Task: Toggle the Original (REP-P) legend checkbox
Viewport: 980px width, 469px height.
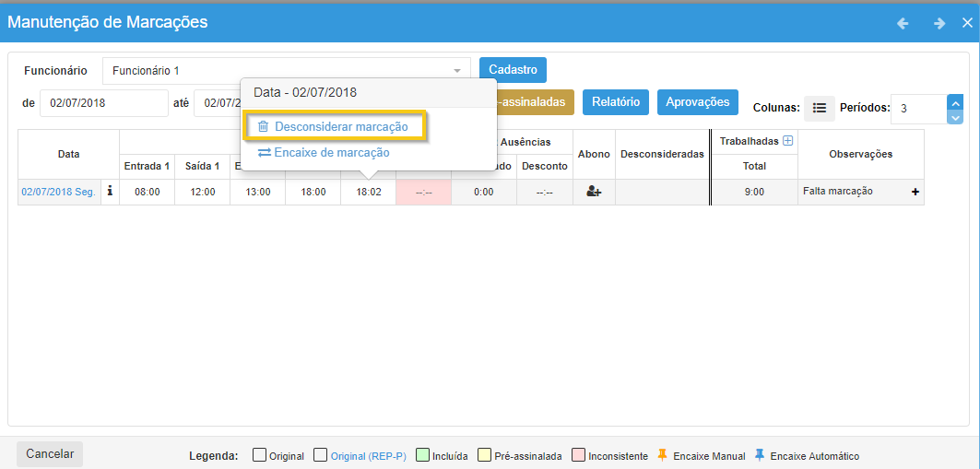Action: click(x=321, y=455)
